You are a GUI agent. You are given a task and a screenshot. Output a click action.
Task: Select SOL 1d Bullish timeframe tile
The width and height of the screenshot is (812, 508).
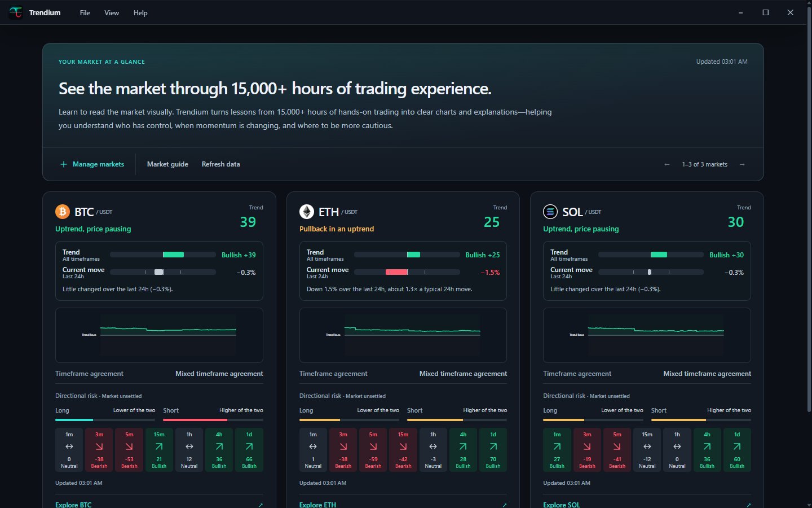pos(737,450)
